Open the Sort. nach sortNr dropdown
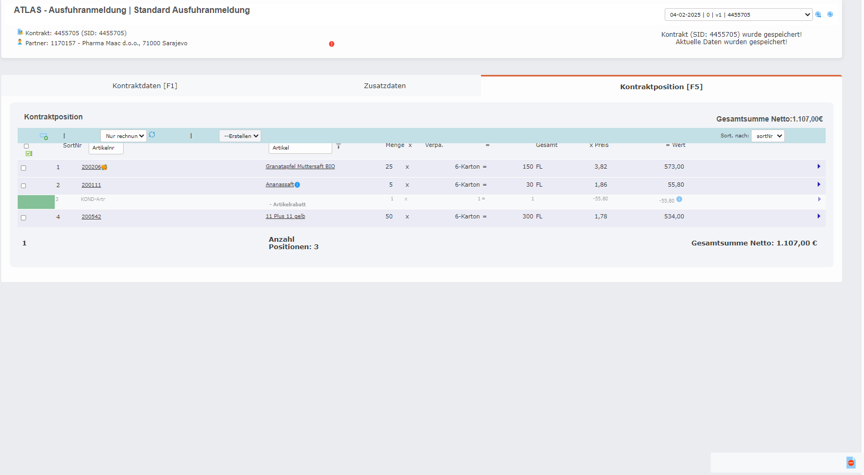This screenshot has width=864, height=475. tap(767, 136)
